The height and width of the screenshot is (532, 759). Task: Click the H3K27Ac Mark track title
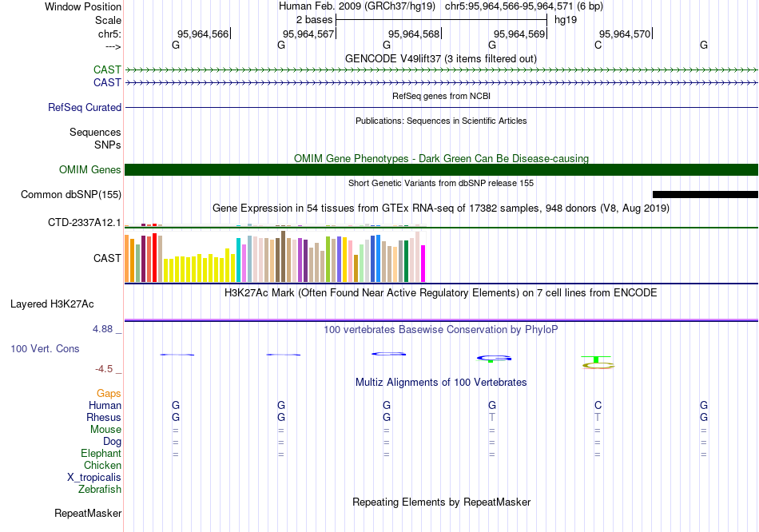click(441, 293)
